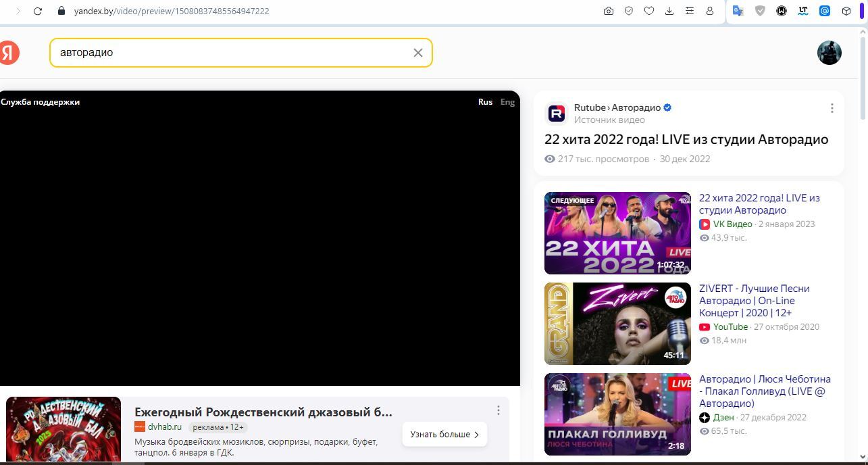868x465 pixels.
Task: Open the three-dot menu beside Rutube source
Action: click(x=832, y=108)
